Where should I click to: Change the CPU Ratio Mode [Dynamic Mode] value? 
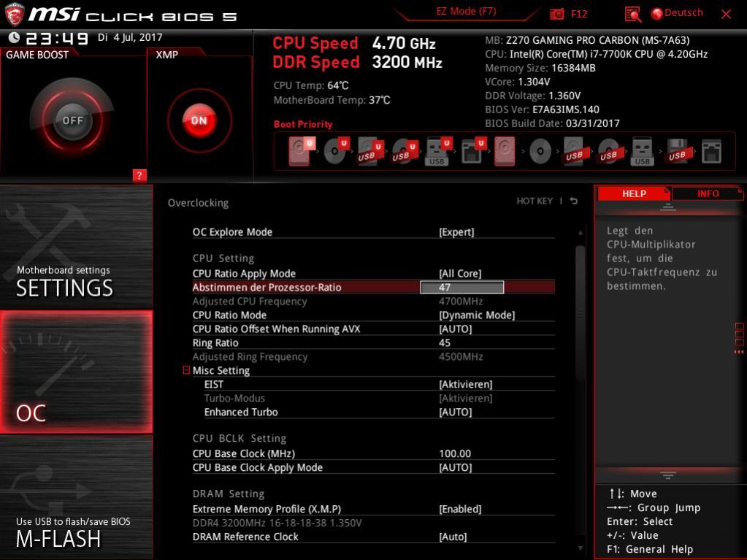(477, 315)
